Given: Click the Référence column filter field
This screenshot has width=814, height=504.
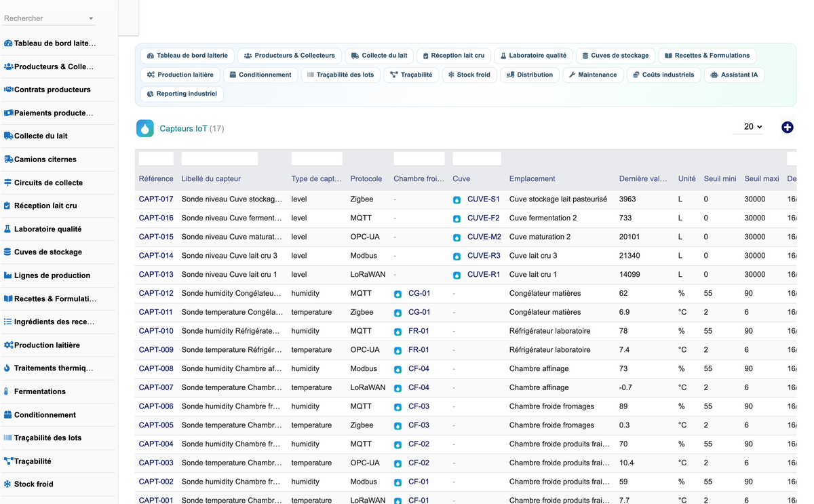Looking at the screenshot, I should click(x=156, y=159).
